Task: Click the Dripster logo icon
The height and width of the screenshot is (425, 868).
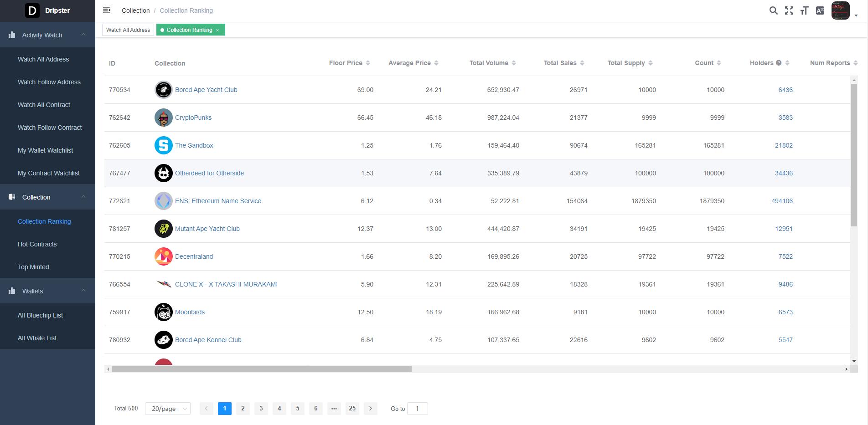Action: tap(32, 10)
